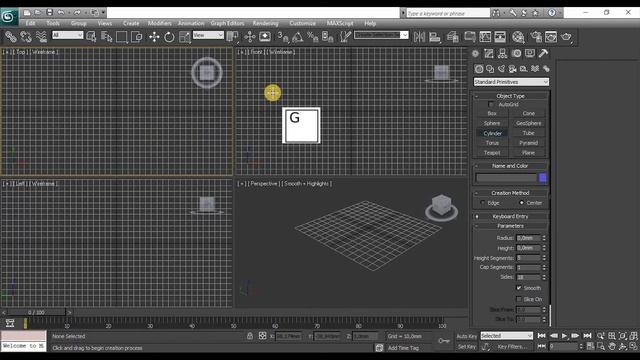Open the Named Selection Sets dropdown

[x=381, y=36]
